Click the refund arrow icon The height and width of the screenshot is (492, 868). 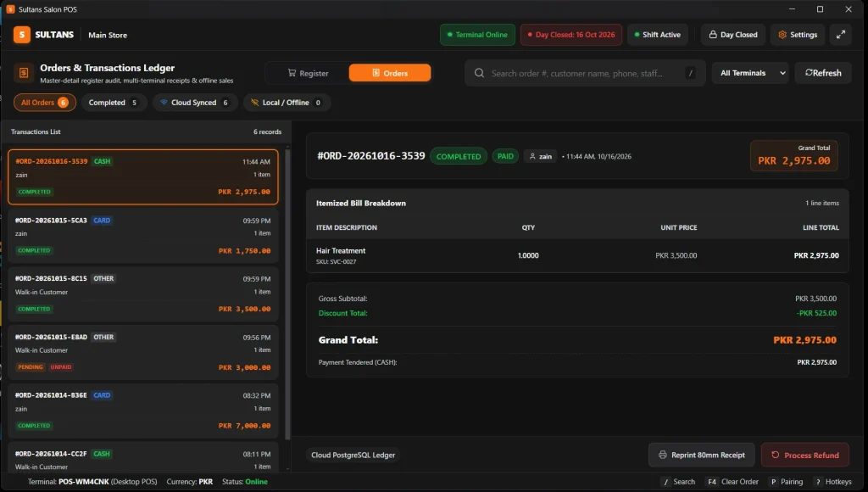pyautogui.click(x=775, y=455)
